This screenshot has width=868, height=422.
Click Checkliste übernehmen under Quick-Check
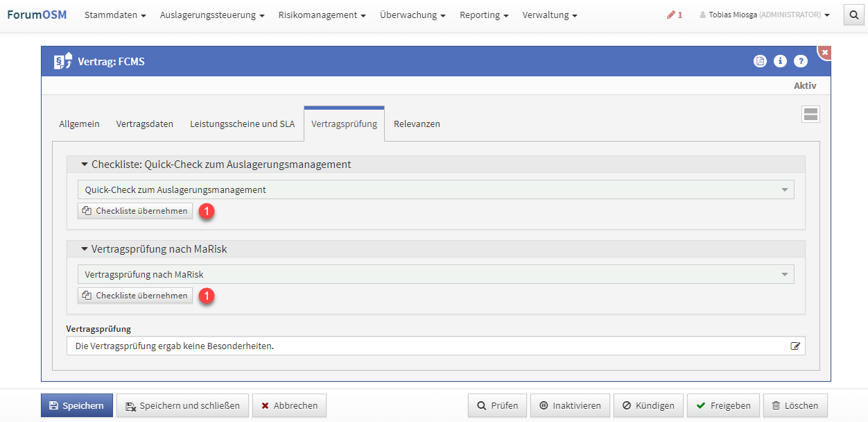(x=135, y=211)
